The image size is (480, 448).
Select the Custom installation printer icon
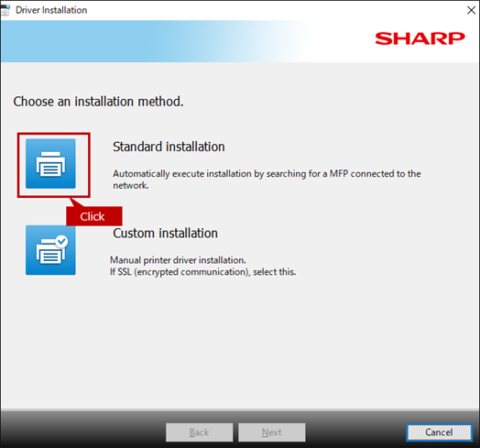tap(50, 250)
